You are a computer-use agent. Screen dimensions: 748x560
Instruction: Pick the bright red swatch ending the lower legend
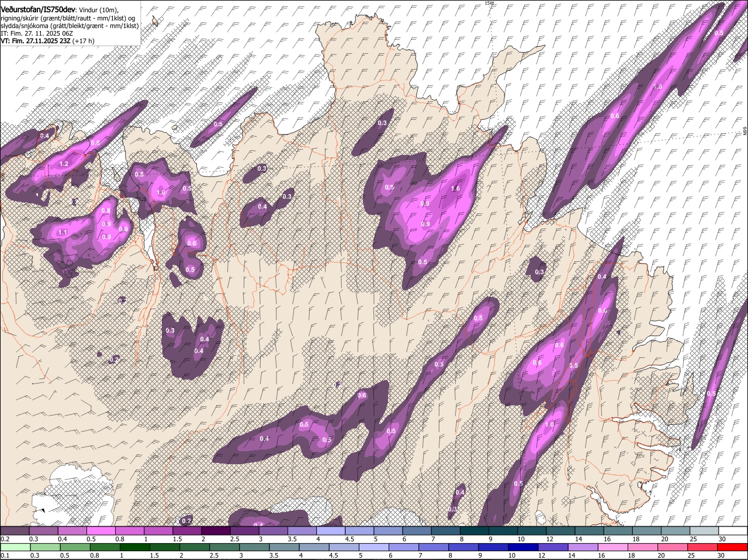tap(732, 547)
